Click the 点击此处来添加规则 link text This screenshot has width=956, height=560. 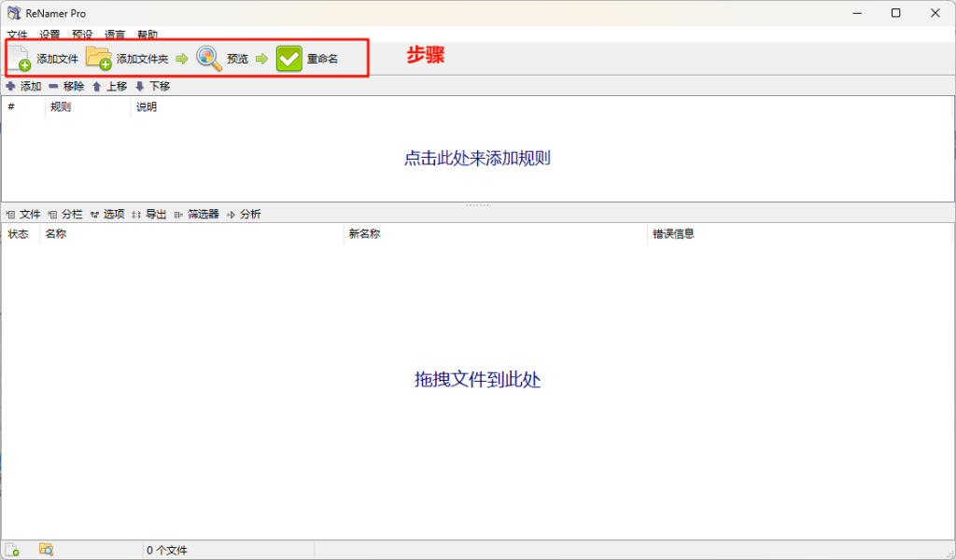(x=477, y=158)
